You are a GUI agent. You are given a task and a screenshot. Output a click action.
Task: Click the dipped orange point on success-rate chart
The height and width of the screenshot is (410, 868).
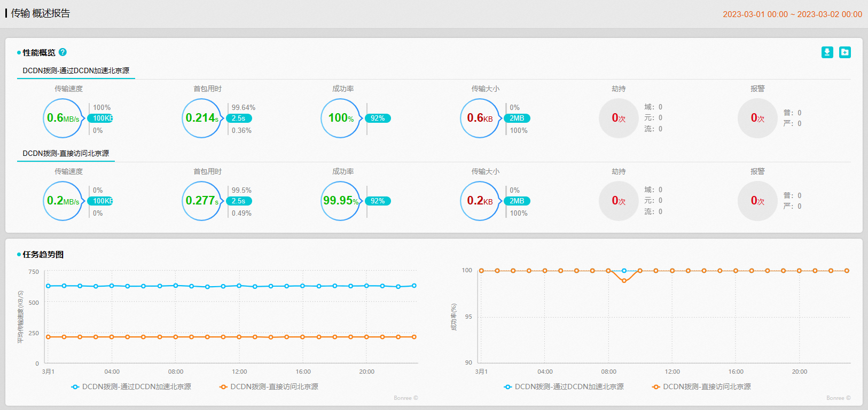(x=624, y=280)
